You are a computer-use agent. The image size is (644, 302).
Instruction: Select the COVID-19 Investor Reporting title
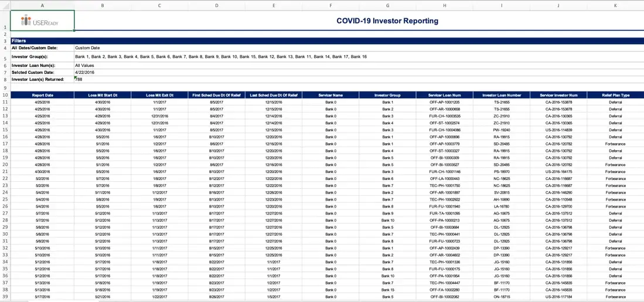point(387,21)
